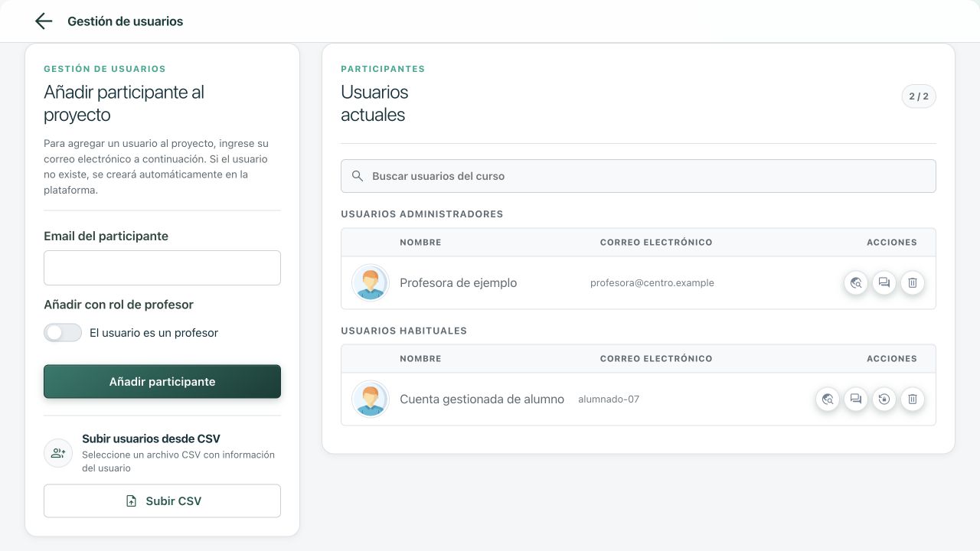
Task: Focus the Email del participante field
Action: pos(162,268)
